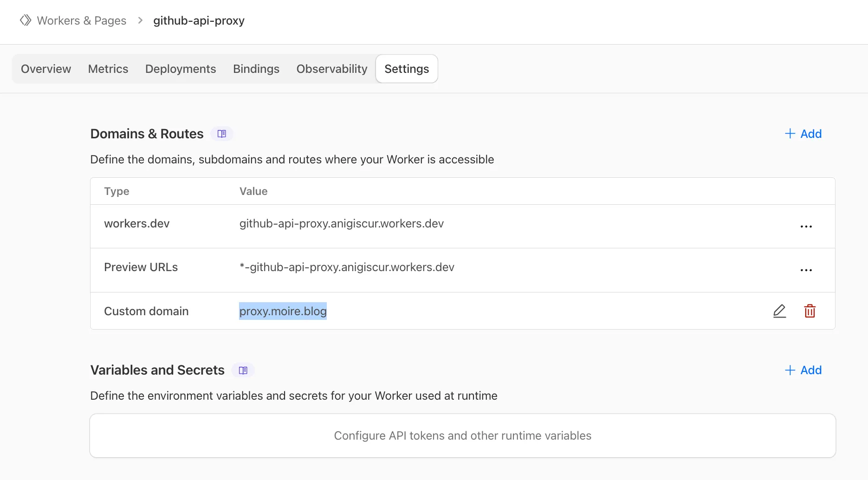Switch to the Overview tab

coord(46,69)
